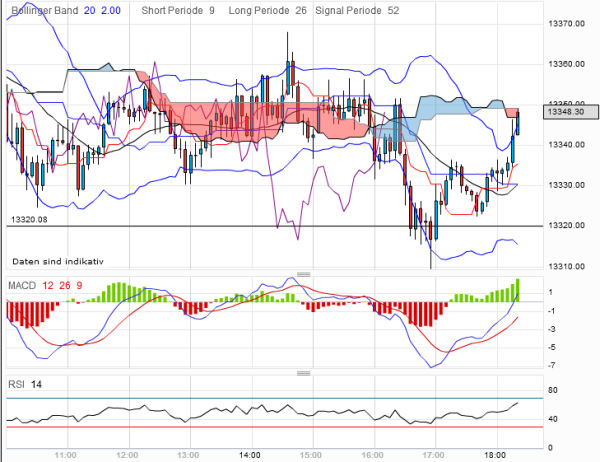The width and height of the screenshot is (600, 462).
Task: Click the Daten sind indikativ notice
Action: (58, 261)
